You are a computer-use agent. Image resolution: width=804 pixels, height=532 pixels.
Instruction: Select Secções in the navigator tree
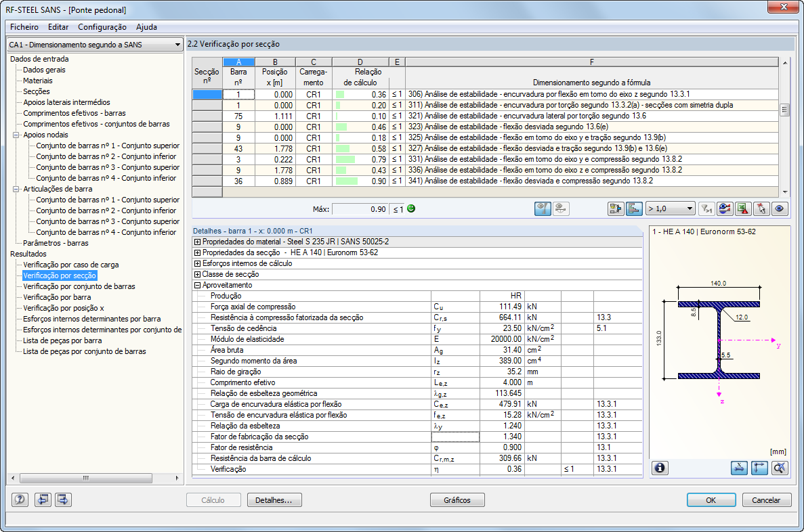coord(37,91)
